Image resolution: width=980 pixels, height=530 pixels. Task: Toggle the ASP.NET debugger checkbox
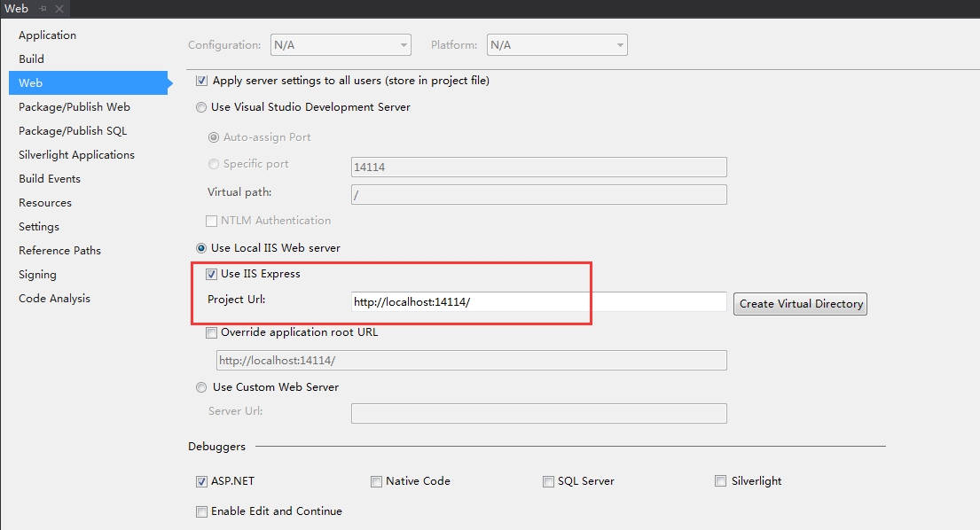[201, 481]
